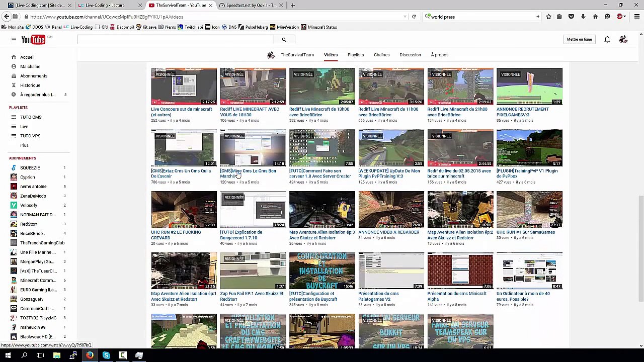This screenshot has width=644, height=362.
Task: Open a new browser tab
Action: point(293,5)
